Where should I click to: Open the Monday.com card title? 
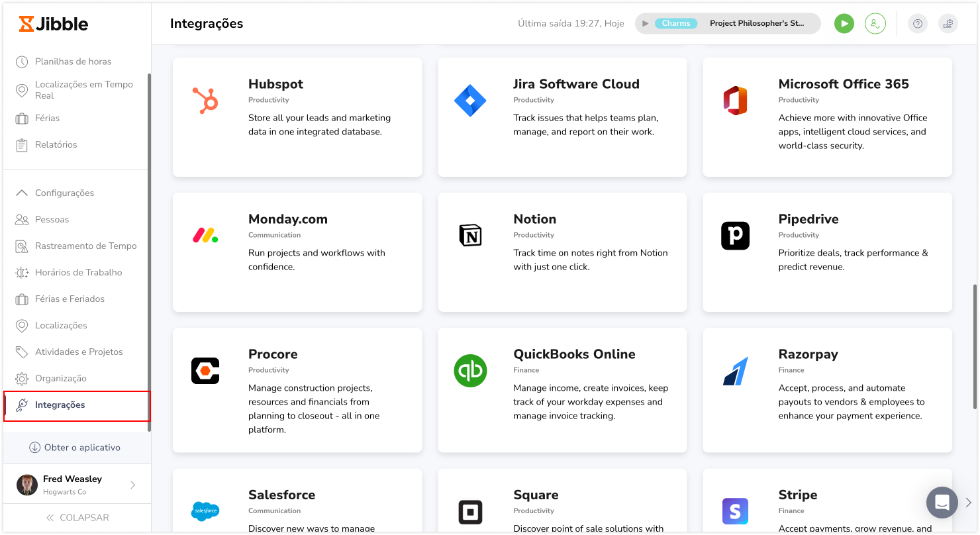(x=288, y=219)
